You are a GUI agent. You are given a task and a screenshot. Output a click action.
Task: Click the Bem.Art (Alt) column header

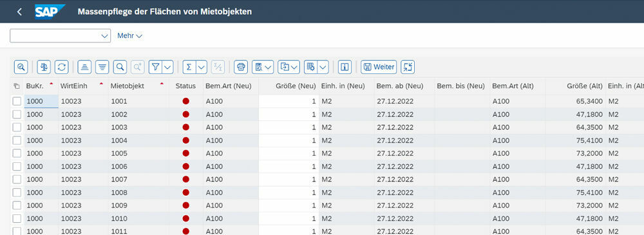(518, 86)
